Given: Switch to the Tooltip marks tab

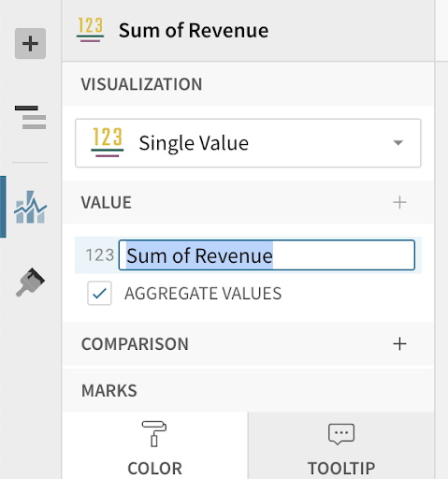Looking at the screenshot, I should point(341,445).
